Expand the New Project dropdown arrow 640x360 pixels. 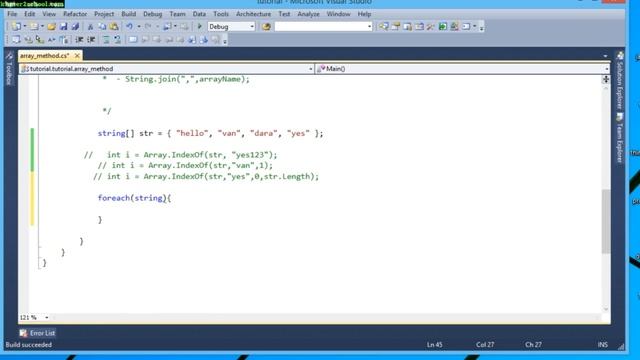click(x=24, y=27)
